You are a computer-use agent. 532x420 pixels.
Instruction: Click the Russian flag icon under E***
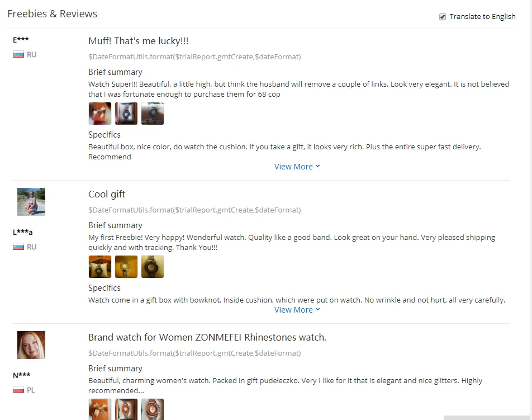tap(18, 54)
